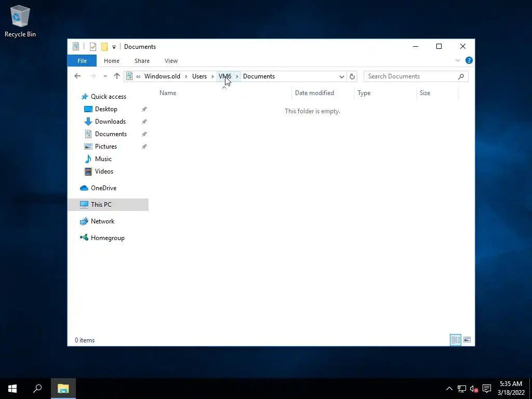Minimize the Documents window
This screenshot has height=399, width=532.
pos(416,46)
